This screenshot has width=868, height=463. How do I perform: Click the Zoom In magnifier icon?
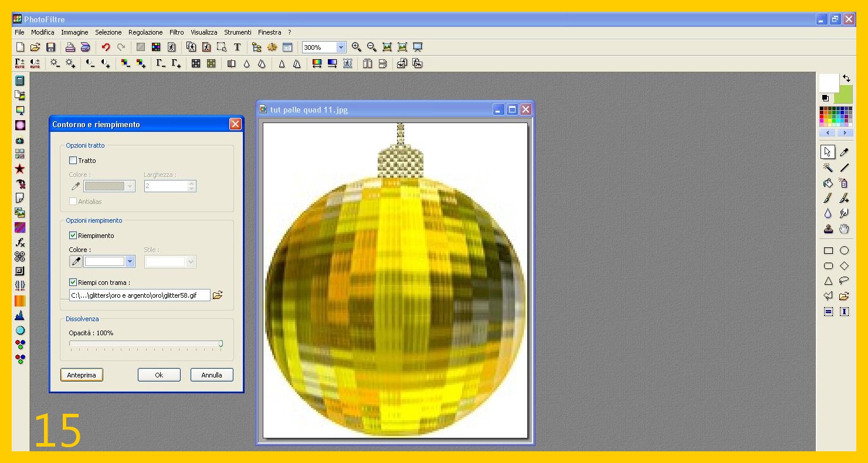[357, 47]
